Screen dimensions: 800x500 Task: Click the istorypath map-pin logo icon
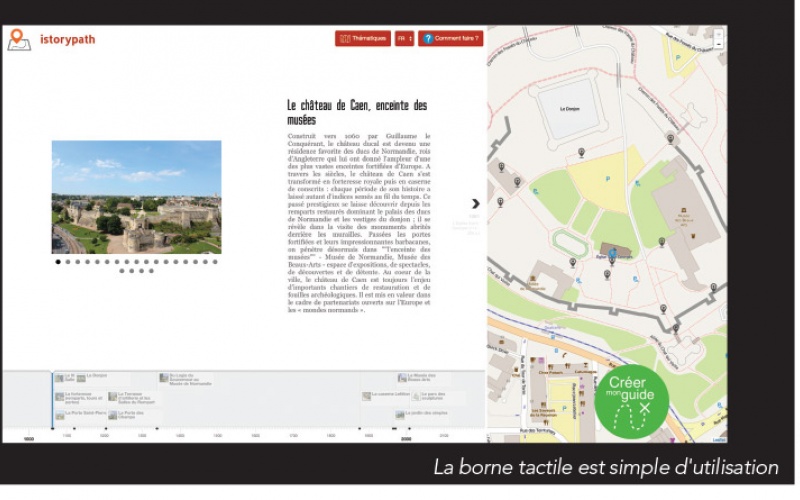18,40
